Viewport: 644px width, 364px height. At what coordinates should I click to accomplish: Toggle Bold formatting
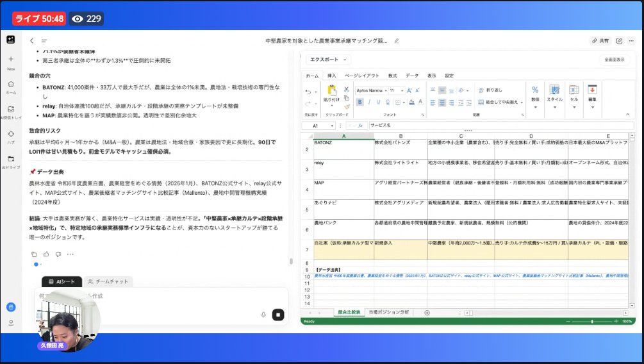click(359, 102)
